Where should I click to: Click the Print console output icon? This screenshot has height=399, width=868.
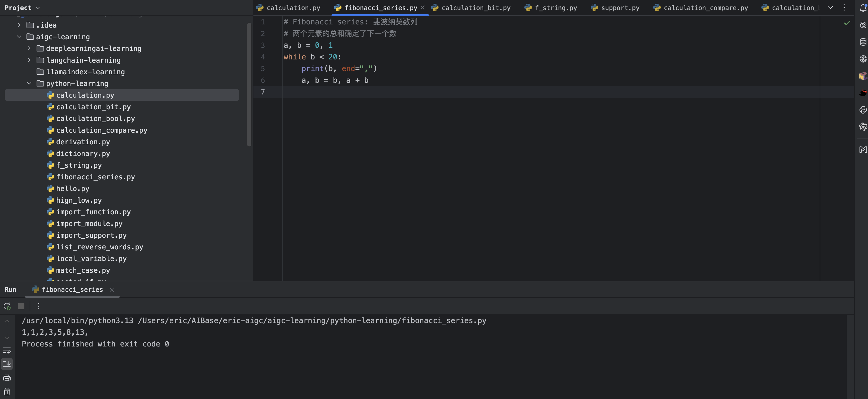pyautogui.click(x=7, y=378)
